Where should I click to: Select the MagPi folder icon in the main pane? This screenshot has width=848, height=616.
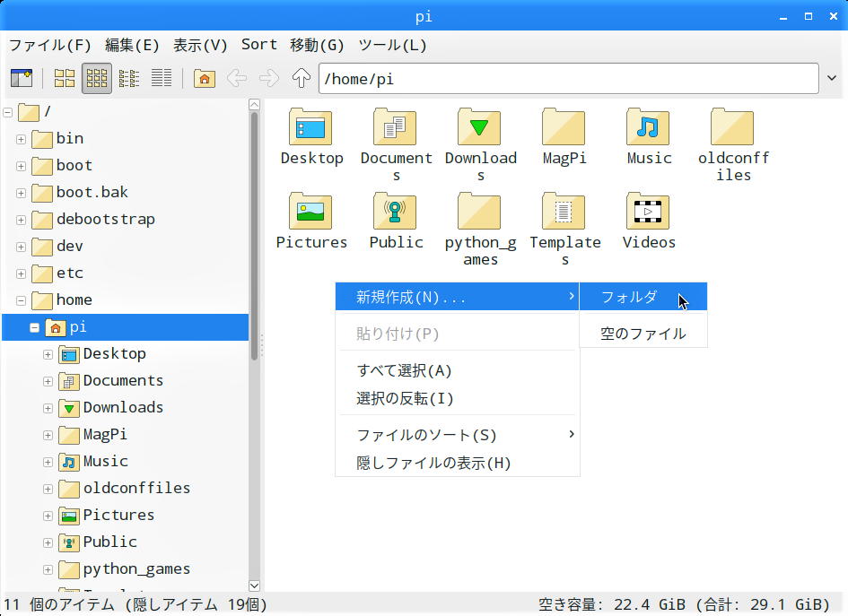[x=564, y=127]
